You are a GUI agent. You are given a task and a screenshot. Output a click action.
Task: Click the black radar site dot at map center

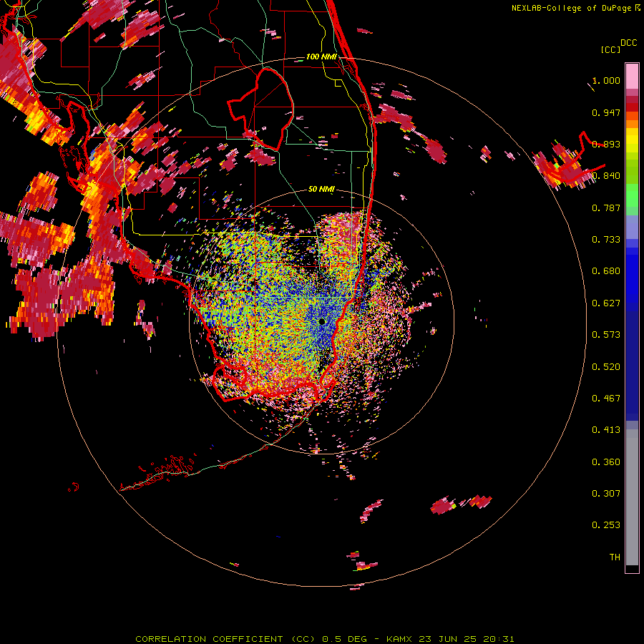point(322,321)
